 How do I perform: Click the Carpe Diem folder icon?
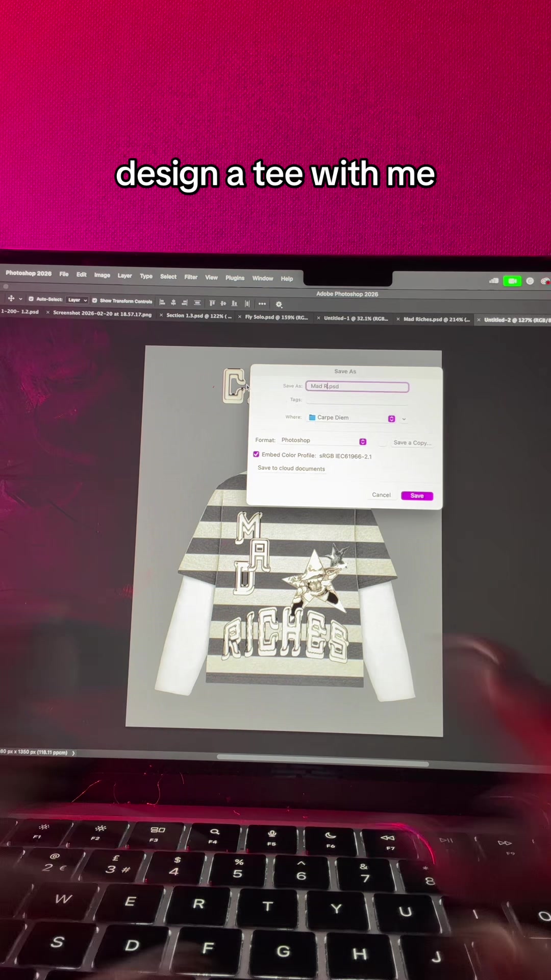(312, 418)
